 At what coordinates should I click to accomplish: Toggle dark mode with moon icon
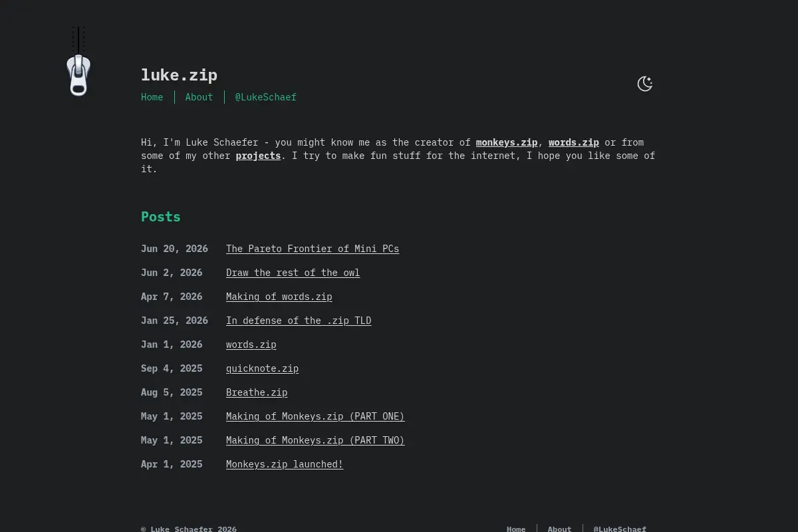click(x=645, y=84)
